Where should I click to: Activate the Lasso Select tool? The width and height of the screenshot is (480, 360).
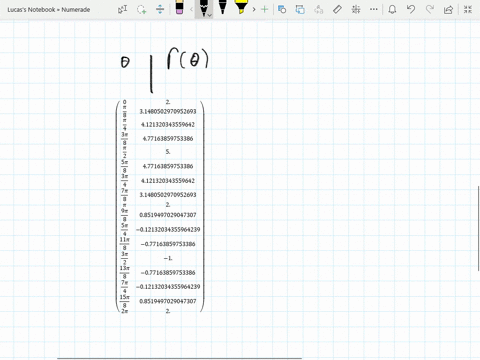(142, 9)
